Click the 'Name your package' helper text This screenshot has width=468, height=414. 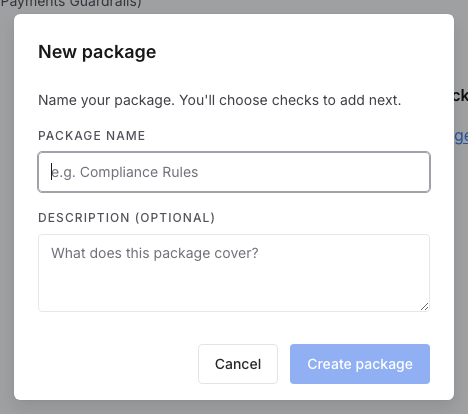click(220, 100)
